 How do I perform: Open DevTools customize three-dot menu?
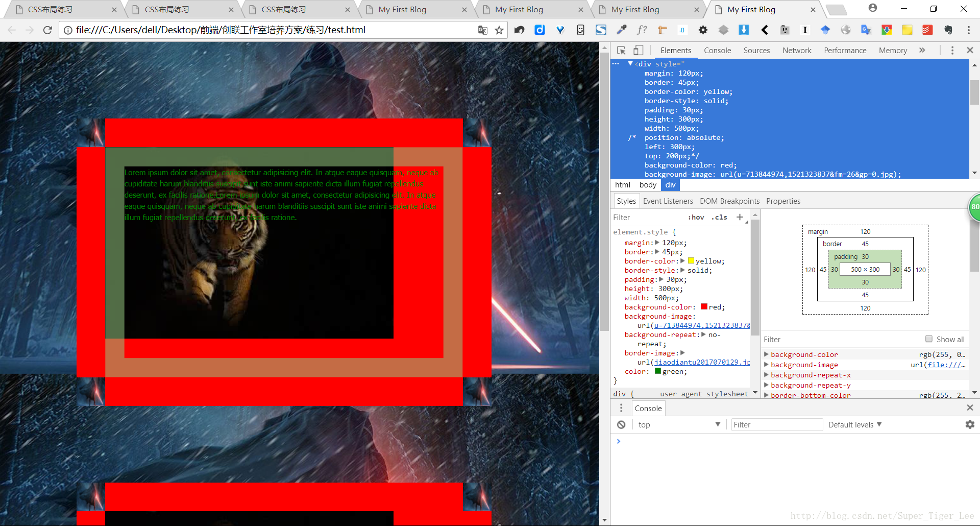click(x=952, y=50)
